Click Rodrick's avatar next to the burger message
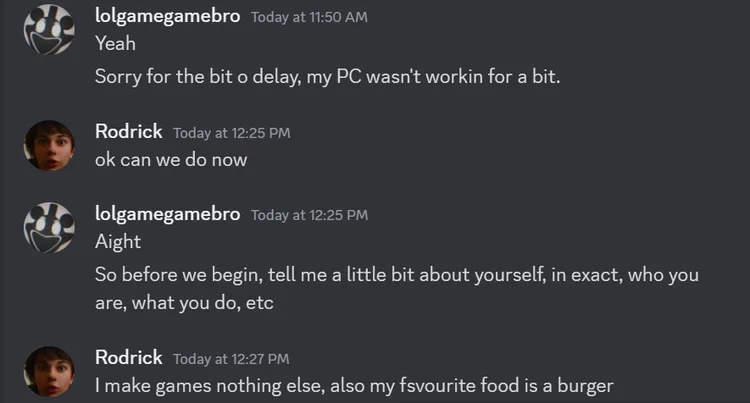Screen dimensions: 750x403 (50, 372)
